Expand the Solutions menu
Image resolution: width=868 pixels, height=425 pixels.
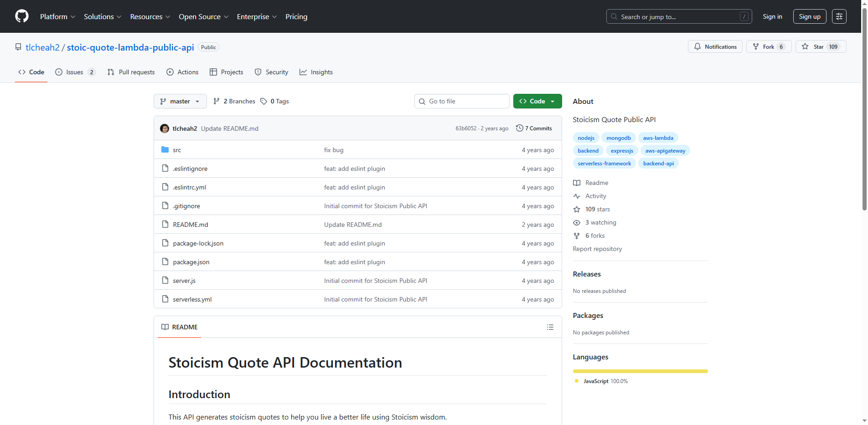[x=103, y=16]
